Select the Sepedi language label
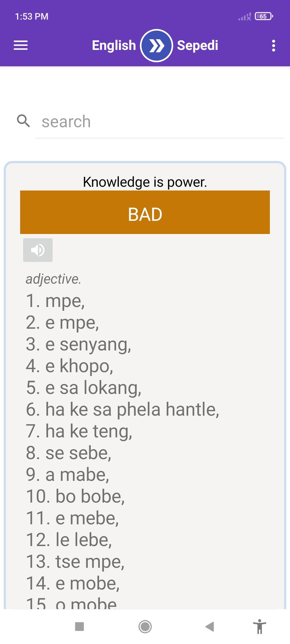Viewport: 290px width, 644px height. pos(198,45)
